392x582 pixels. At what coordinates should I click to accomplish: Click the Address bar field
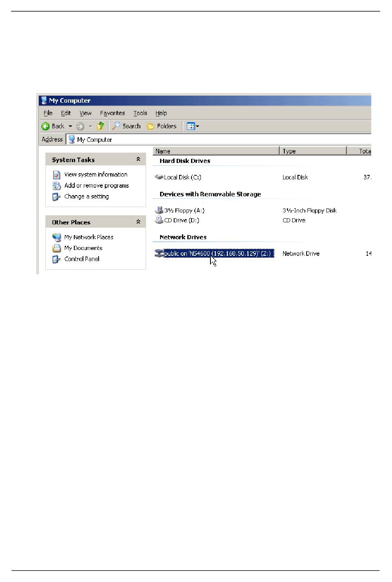click(x=219, y=139)
